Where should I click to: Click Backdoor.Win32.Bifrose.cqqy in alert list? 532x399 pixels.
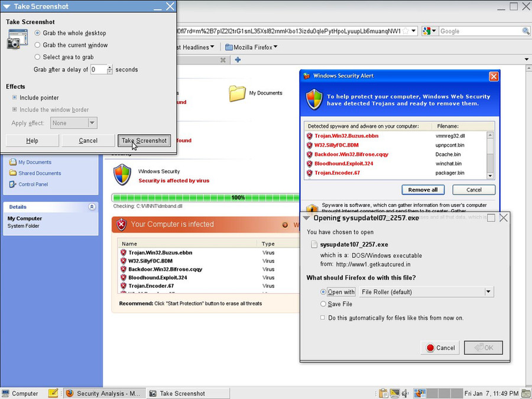click(351, 154)
